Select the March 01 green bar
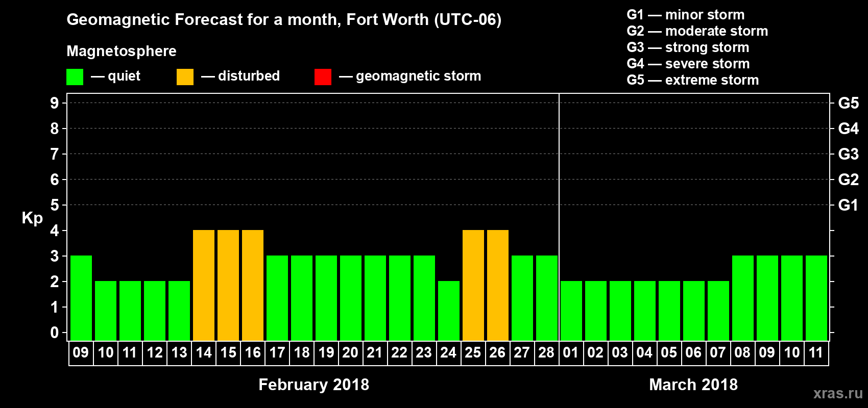 571,311
